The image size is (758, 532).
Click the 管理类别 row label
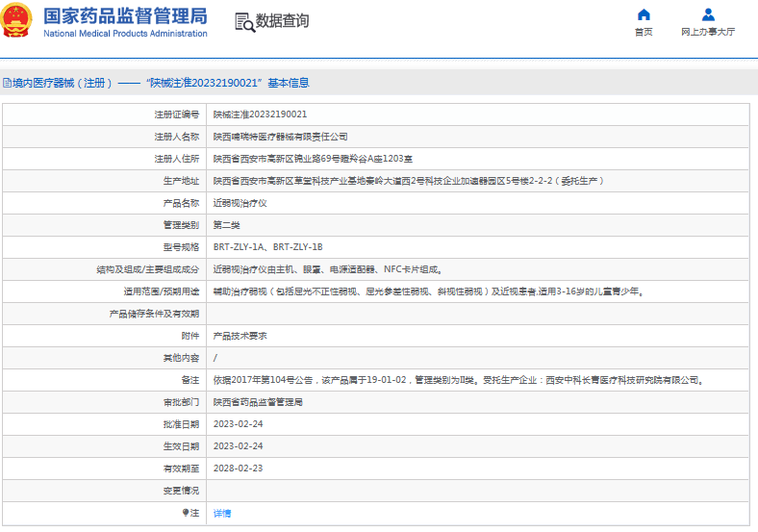(181, 225)
